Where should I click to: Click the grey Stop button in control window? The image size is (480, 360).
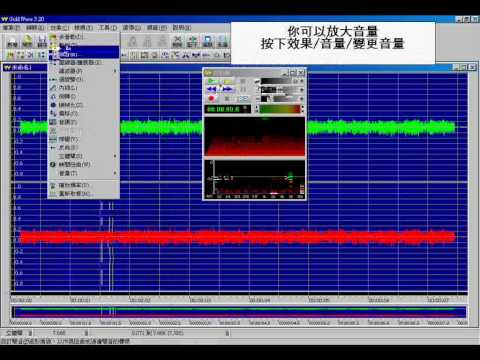pyautogui.click(x=243, y=81)
